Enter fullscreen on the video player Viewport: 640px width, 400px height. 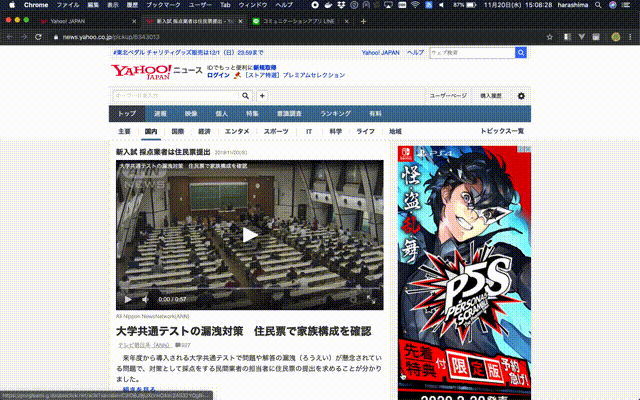coord(371,300)
